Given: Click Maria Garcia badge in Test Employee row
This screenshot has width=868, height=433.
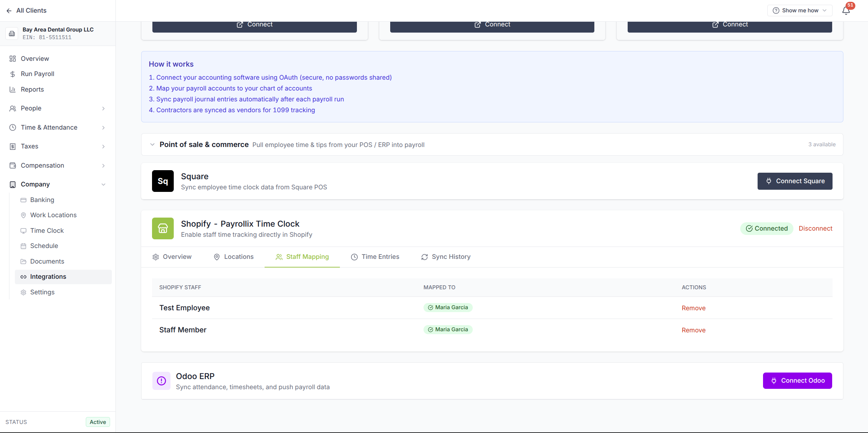Looking at the screenshot, I should point(448,307).
